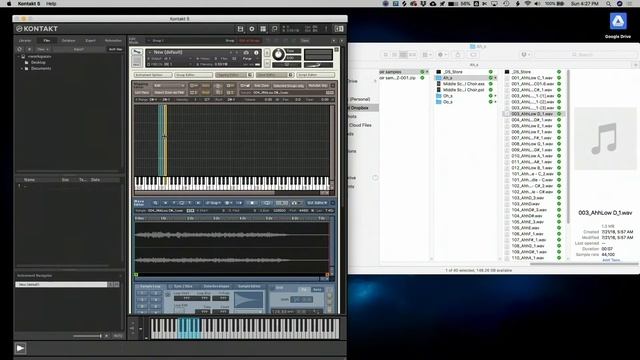Screen dimensions: 640x360
Task: Switch to the Expert tab in Kontakt browser
Action: click(90, 41)
